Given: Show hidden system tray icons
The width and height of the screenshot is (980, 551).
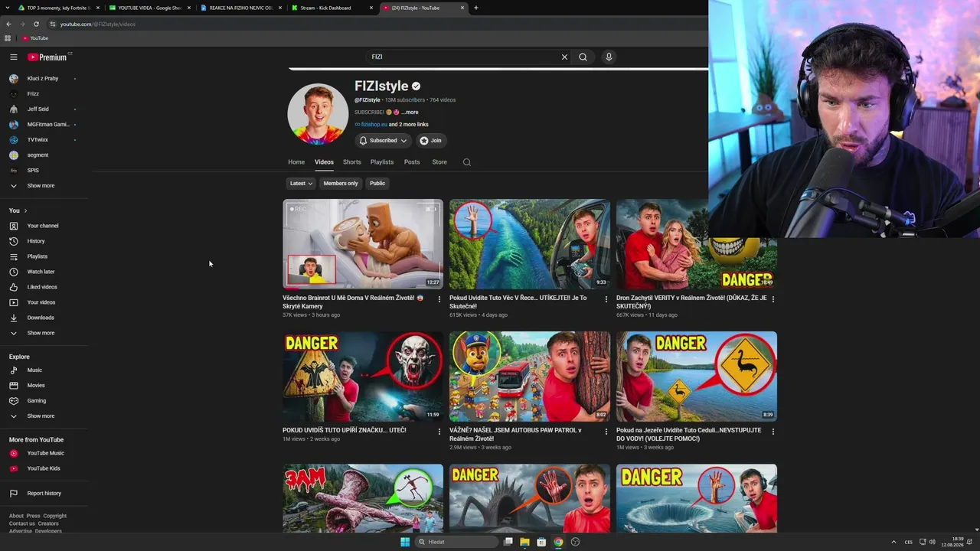Looking at the screenshot, I should [x=893, y=542].
